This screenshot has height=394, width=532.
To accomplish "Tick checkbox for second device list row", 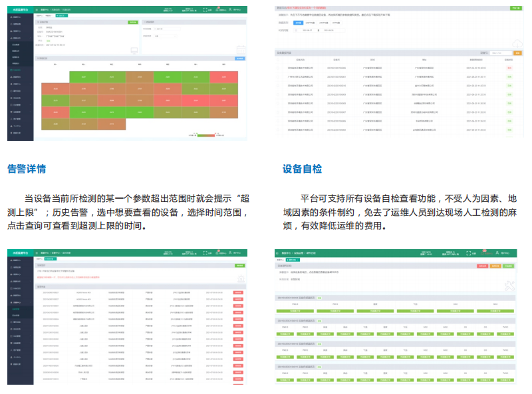I will click(x=279, y=76).
